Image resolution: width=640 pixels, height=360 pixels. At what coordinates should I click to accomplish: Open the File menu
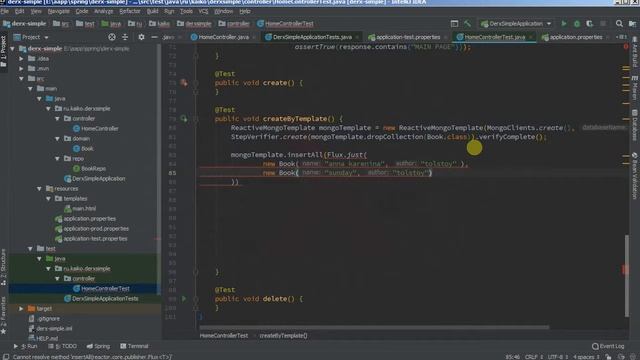click(x=4, y=11)
